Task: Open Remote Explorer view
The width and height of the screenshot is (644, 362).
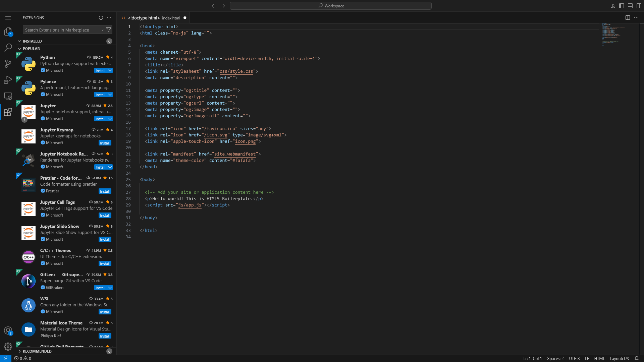Action: (8, 96)
